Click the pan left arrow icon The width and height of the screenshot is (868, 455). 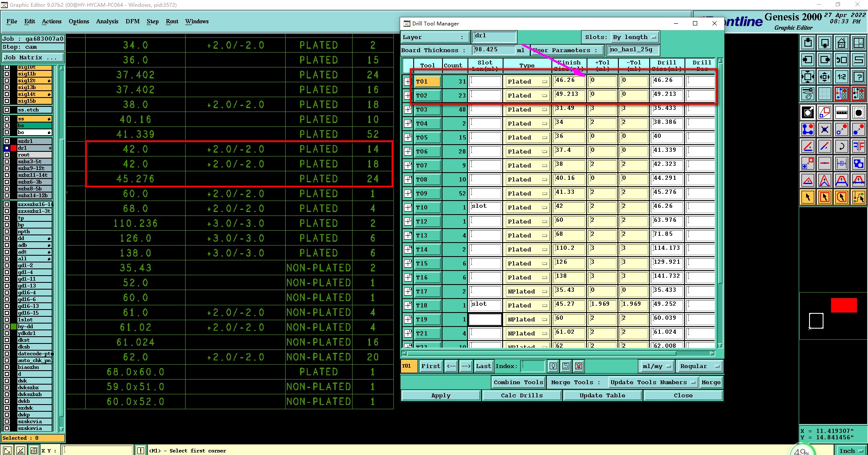(808, 60)
